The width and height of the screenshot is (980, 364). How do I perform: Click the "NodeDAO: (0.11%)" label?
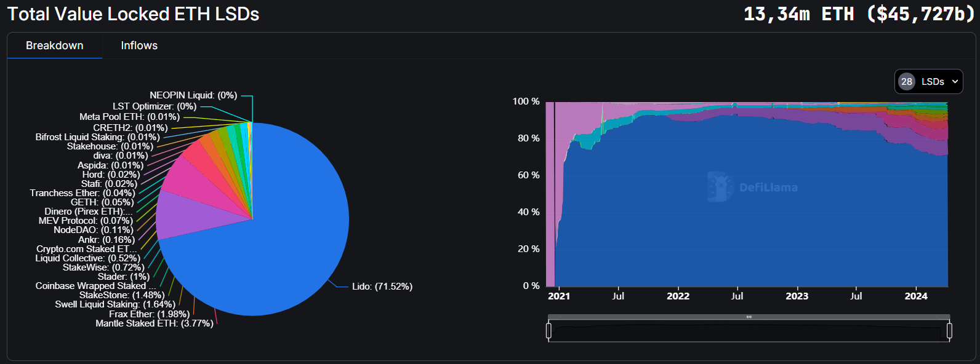coord(94,230)
